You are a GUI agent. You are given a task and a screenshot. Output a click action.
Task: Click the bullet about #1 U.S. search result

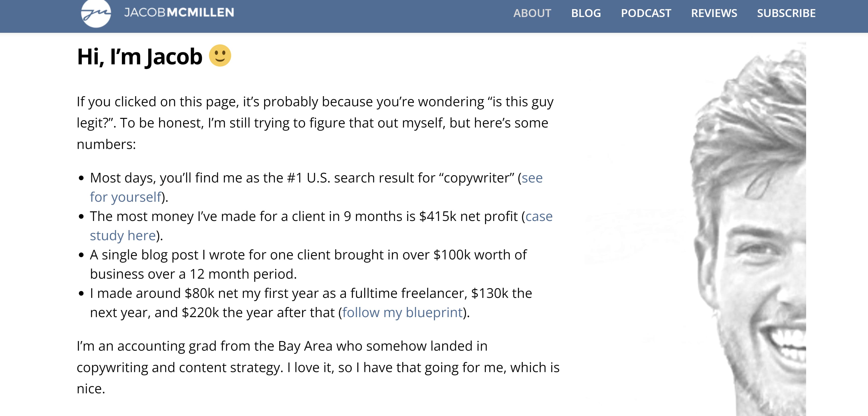click(x=303, y=178)
